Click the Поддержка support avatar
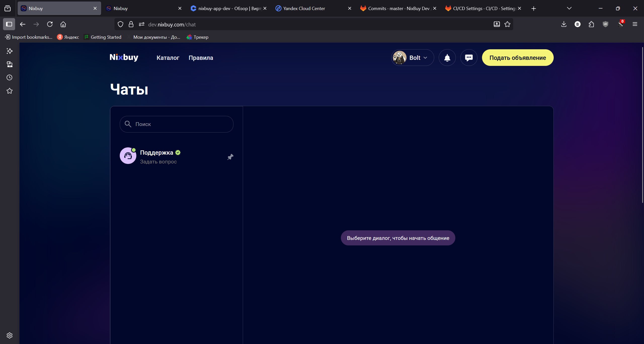The height and width of the screenshot is (344, 644). point(128,156)
